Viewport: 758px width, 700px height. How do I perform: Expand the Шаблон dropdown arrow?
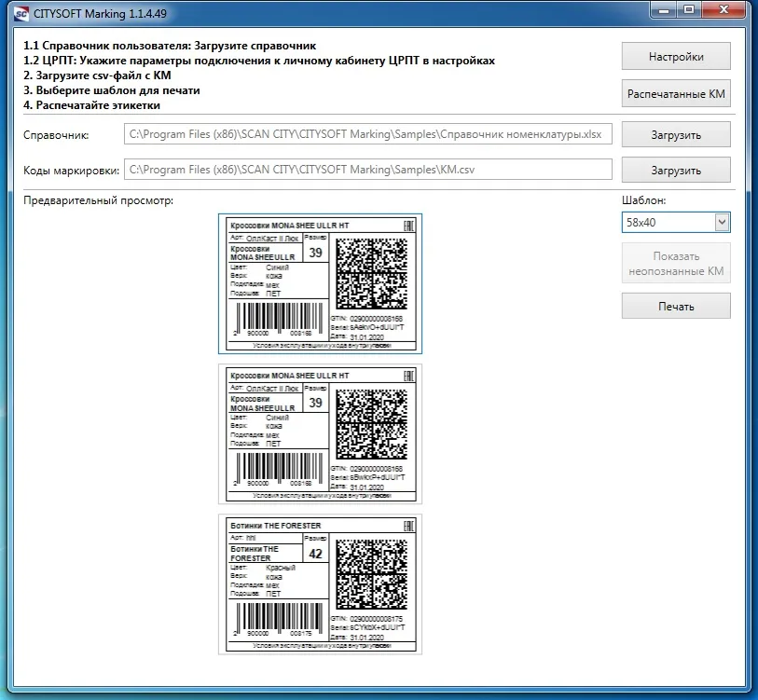722,223
